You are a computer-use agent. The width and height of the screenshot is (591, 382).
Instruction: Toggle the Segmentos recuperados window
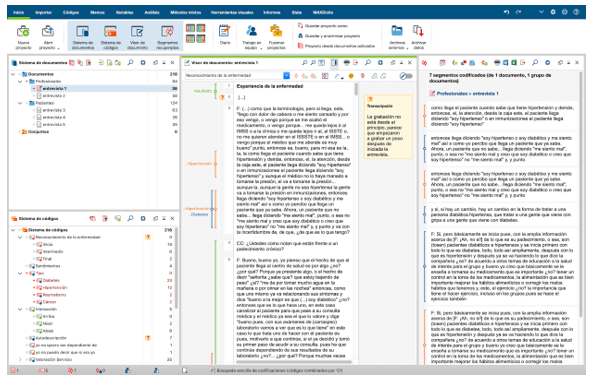coord(167,36)
